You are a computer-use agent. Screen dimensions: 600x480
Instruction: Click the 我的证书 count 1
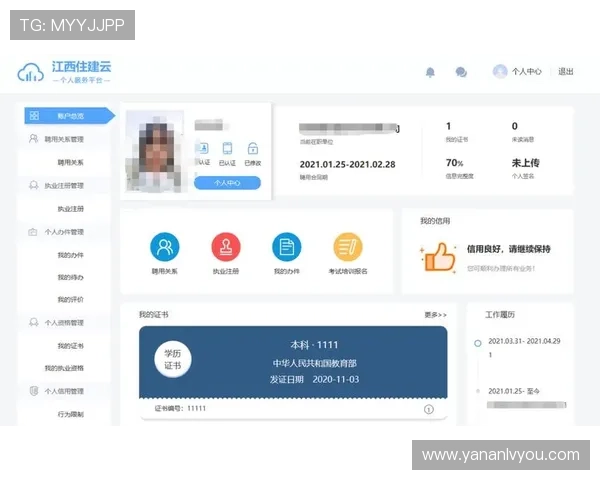[448, 126]
